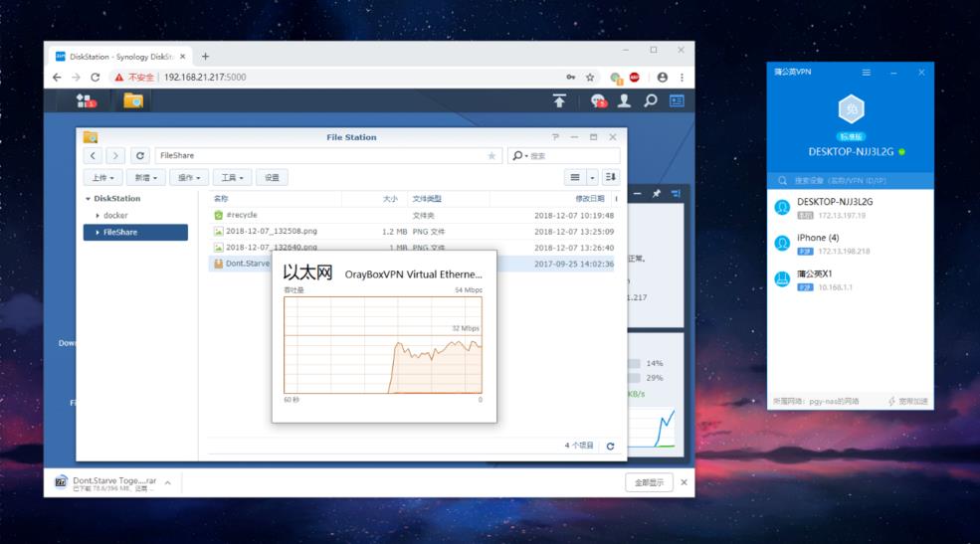Select the DiskStation browser tab
Screen dimensions: 980x544
pos(120,57)
